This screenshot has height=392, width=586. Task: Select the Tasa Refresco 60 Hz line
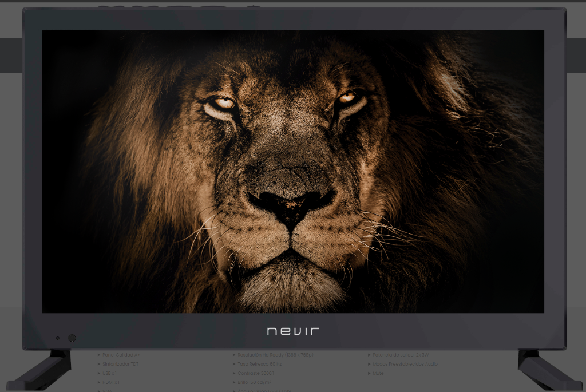(x=259, y=363)
